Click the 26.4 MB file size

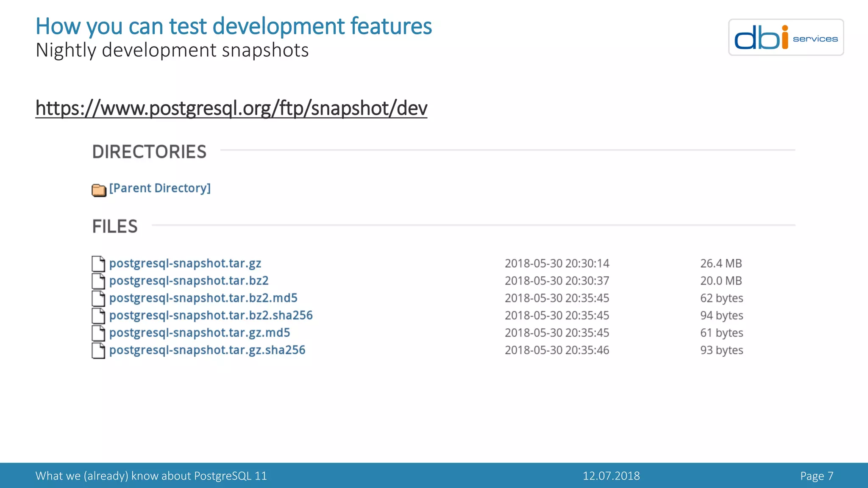tap(721, 263)
